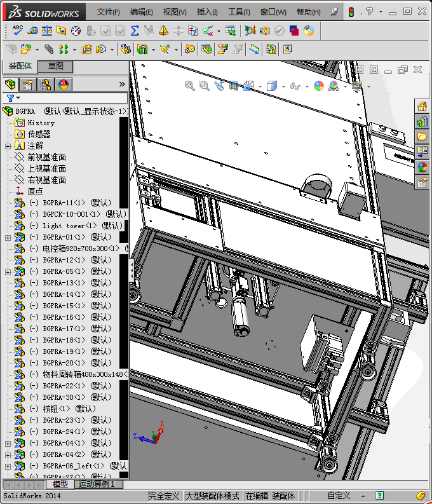Select the 装配体 toolbar tab

(x=20, y=66)
